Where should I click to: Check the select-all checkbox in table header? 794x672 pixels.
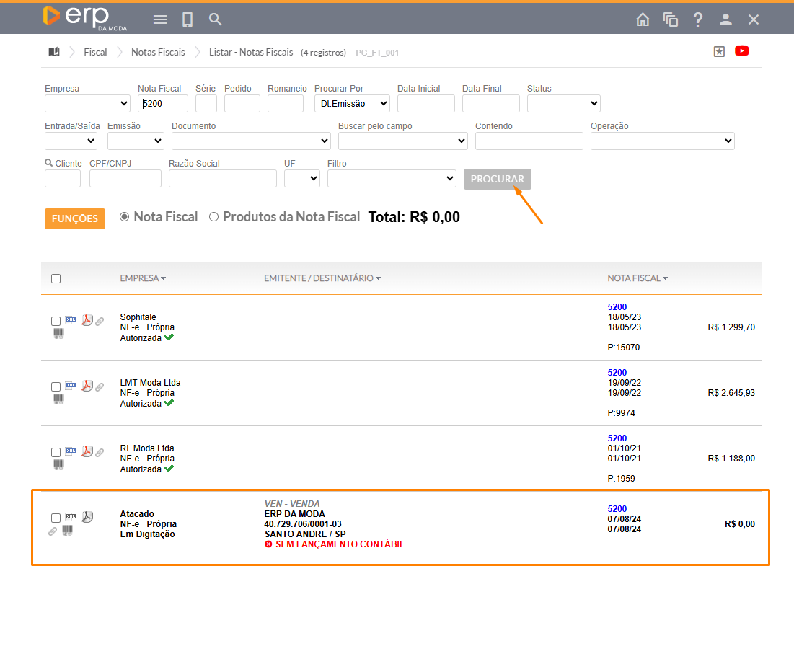[x=56, y=279]
